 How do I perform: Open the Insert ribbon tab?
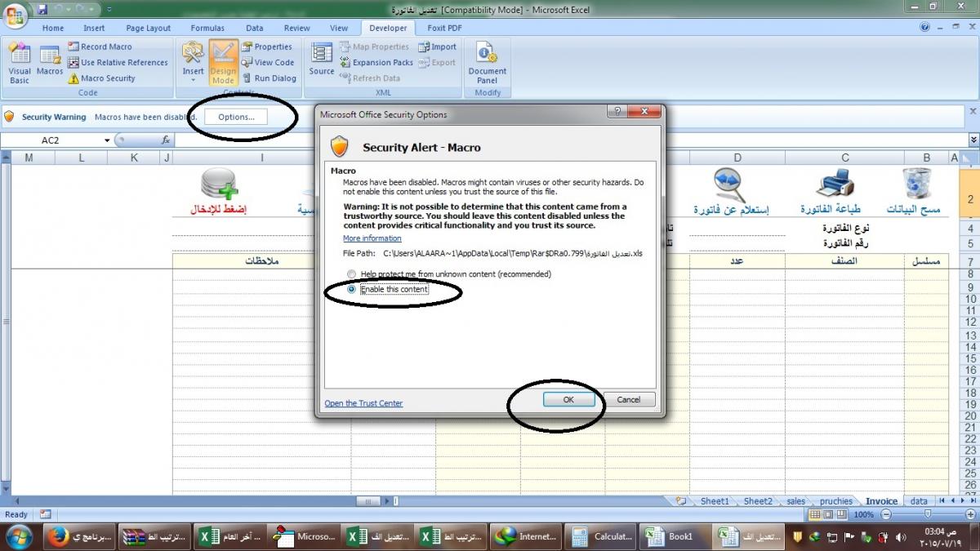[x=94, y=28]
